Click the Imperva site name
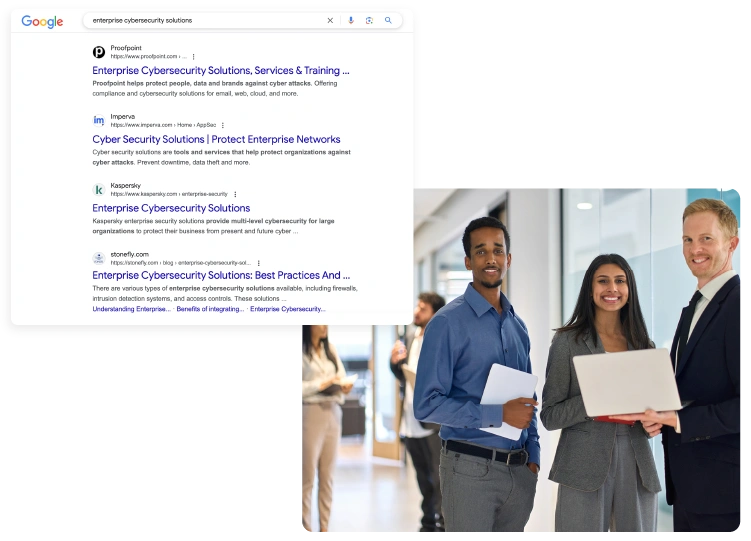Viewport: 751px width, 541px height. (x=123, y=116)
